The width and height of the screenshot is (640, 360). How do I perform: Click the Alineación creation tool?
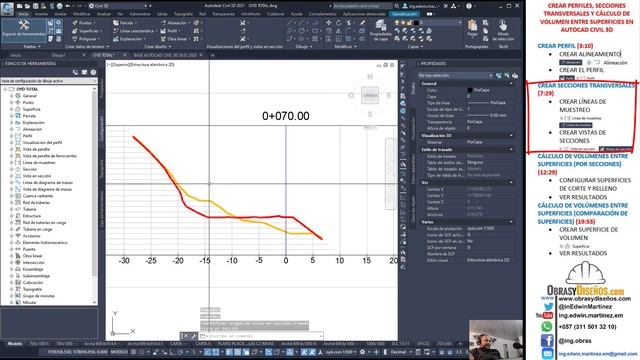click(x=176, y=23)
